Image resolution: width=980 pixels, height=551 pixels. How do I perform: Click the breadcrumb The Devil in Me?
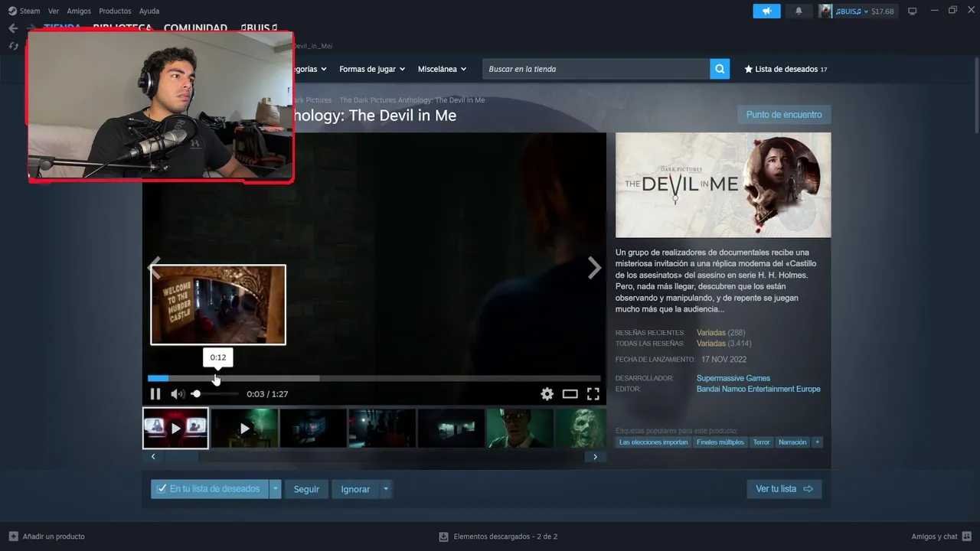[x=412, y=100]
